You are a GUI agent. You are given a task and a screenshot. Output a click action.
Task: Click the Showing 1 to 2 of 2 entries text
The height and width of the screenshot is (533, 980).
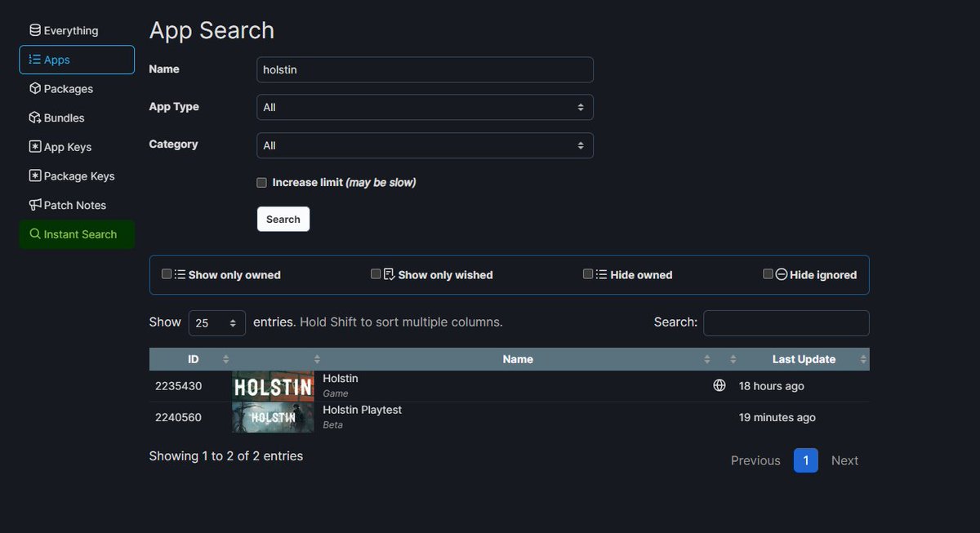[226, 456]
